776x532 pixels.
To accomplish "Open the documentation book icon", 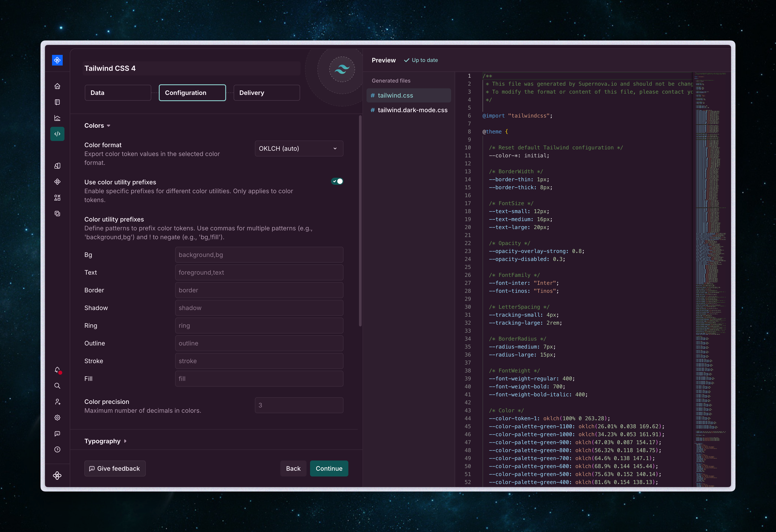I will coord(57,102).
